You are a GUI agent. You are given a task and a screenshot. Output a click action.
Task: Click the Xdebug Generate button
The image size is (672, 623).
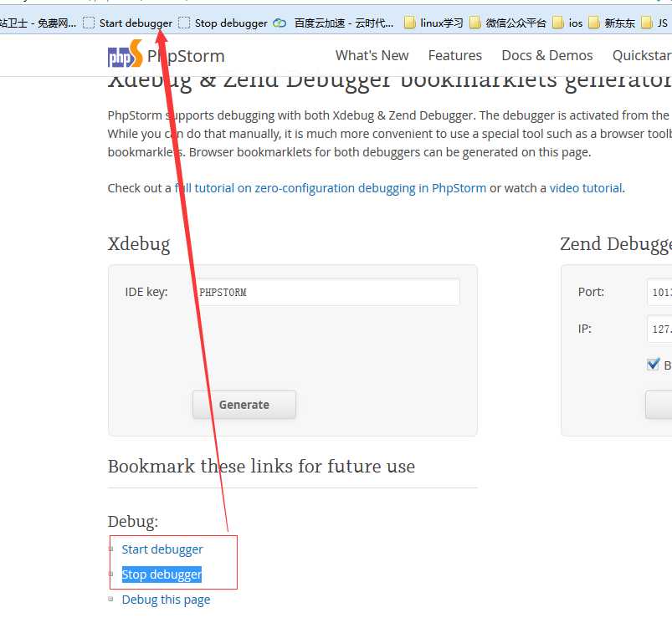click(244, 405)
